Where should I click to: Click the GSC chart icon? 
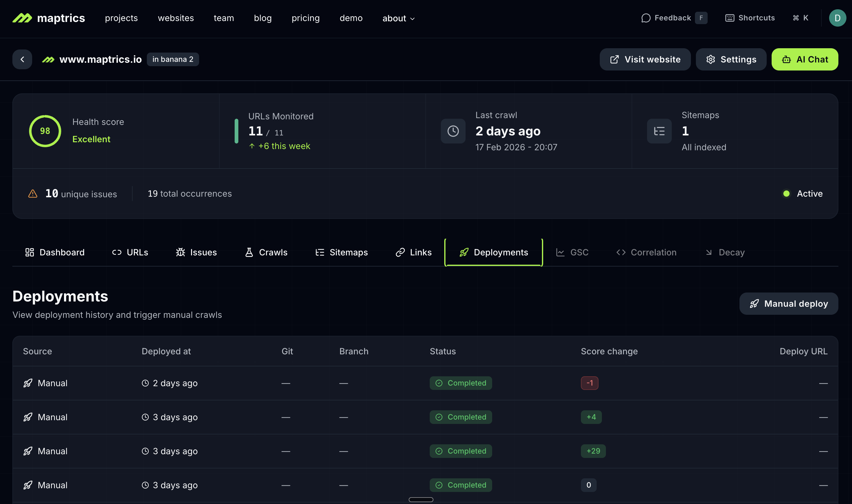point(560,252)
